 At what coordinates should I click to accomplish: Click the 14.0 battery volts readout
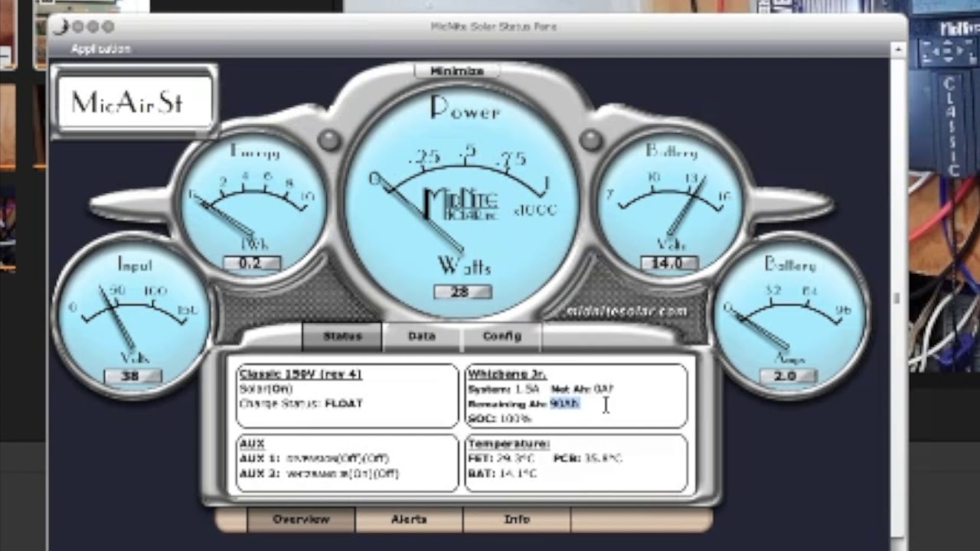(x=668, y=263)
